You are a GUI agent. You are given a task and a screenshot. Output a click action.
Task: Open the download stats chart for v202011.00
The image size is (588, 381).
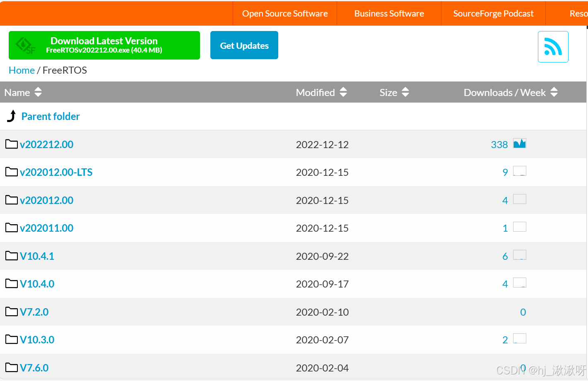pos(520,227)
